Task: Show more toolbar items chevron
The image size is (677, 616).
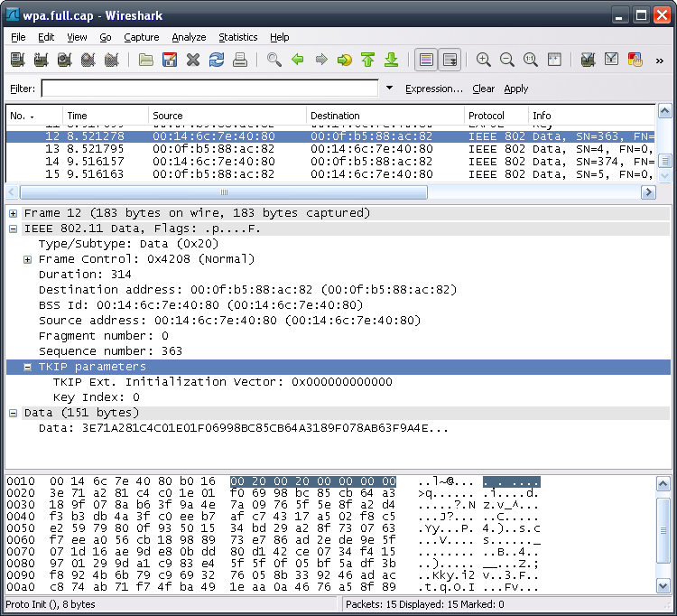Action: [x=659, y=61]
